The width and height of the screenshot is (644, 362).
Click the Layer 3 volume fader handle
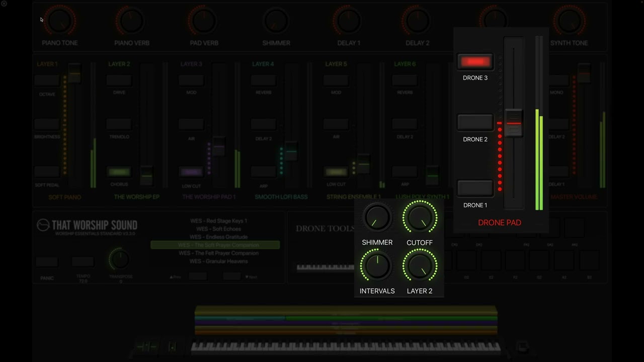pos(218,146)
